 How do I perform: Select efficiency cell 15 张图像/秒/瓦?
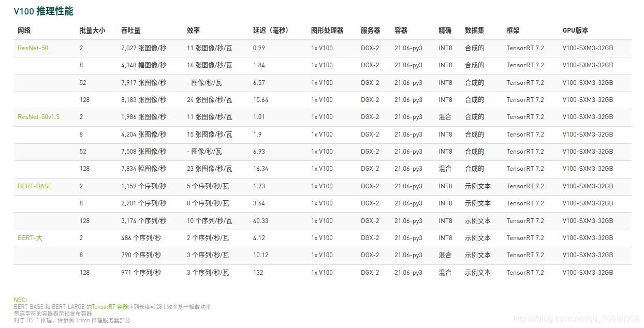[210, 135]
